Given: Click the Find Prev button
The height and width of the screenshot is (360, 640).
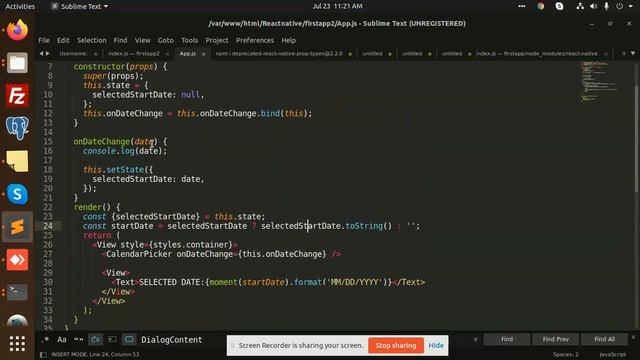Looking at the screenshot, I should [x=556, y=339].
